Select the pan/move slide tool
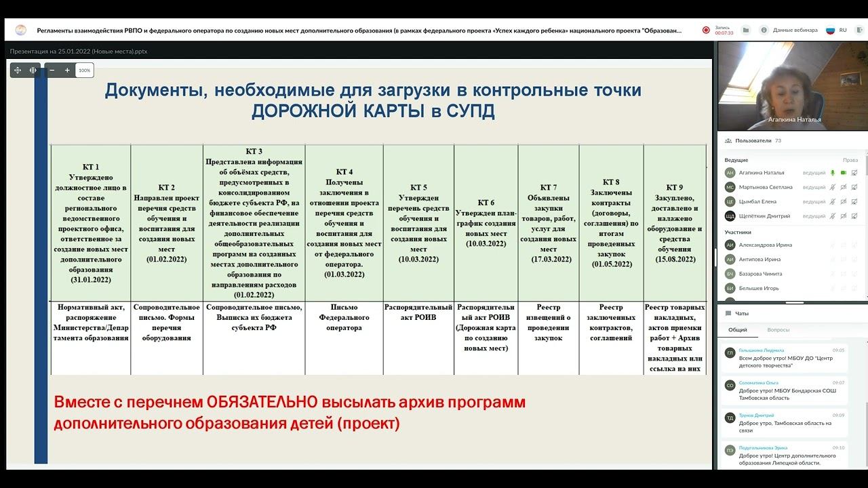Viewport: 868px width, 488px height. 17,70
